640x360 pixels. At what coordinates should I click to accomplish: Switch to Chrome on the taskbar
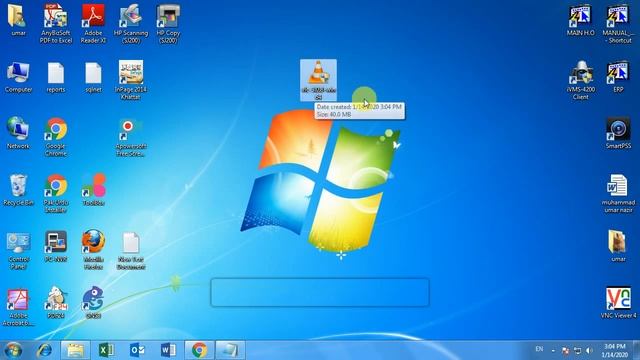(x=199, y=350)
